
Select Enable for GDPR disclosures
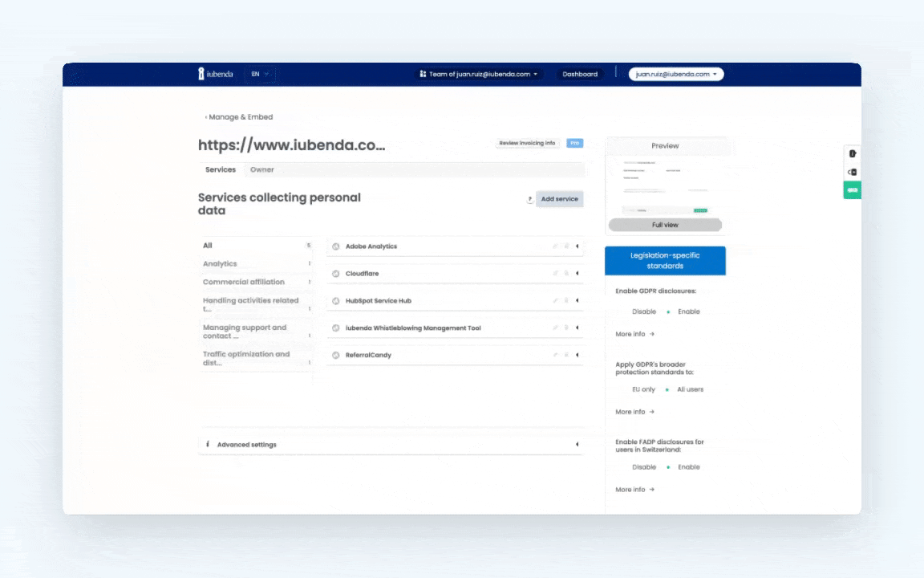(688, 311)
